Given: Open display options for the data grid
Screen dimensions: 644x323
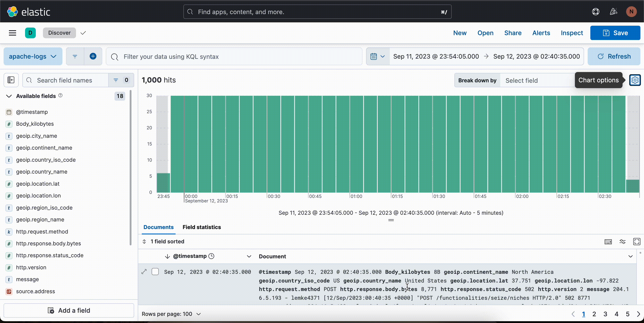Looking at the screenshot, I should click(x=622, y=242).
